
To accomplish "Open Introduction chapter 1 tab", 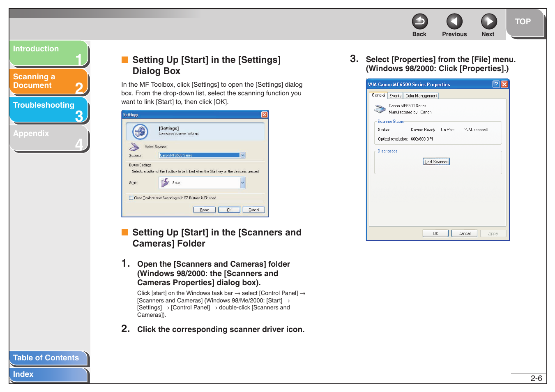I will click(48, 53).
